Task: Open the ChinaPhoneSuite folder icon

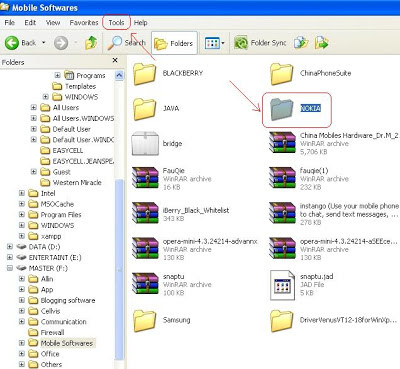Action: (282, 74)
